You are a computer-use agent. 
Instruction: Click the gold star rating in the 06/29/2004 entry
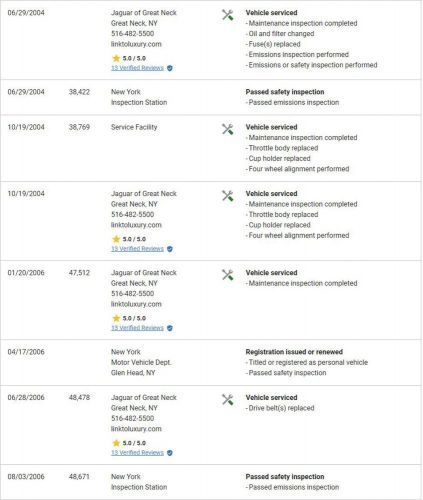pos(116,58)
